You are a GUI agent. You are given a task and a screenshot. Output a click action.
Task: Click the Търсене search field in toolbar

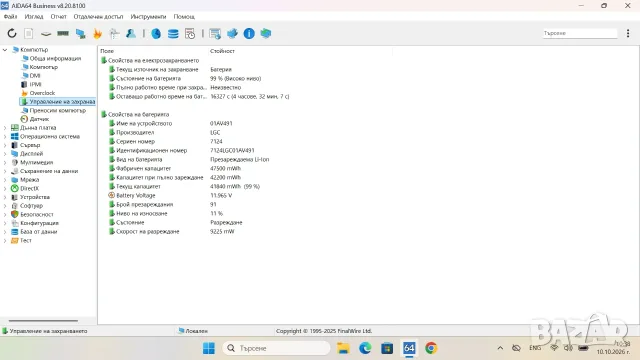580,33
